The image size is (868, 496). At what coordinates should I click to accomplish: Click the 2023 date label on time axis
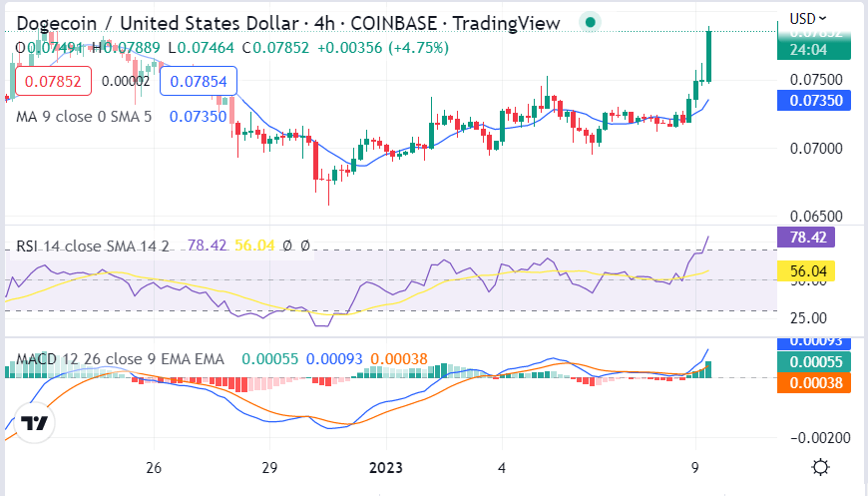coord(386,468)
